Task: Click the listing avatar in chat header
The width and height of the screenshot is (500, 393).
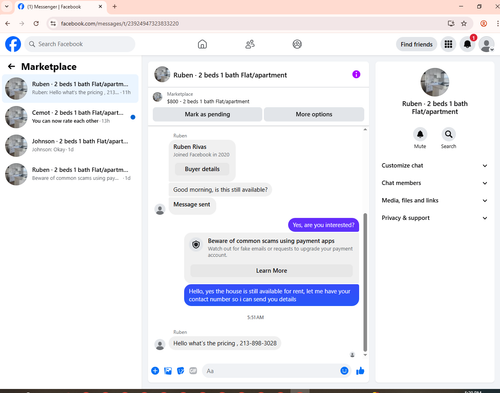Action: click(x=162, y=74)
